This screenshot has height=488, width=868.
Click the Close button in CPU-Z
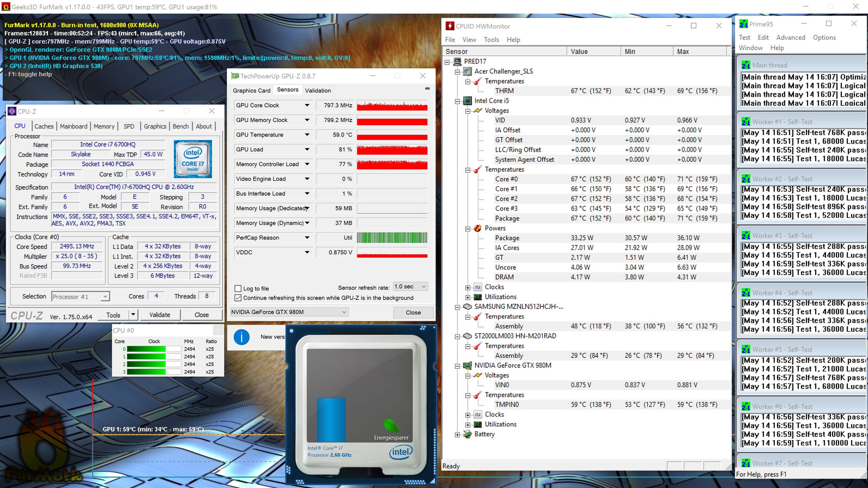tap(202, 315)
